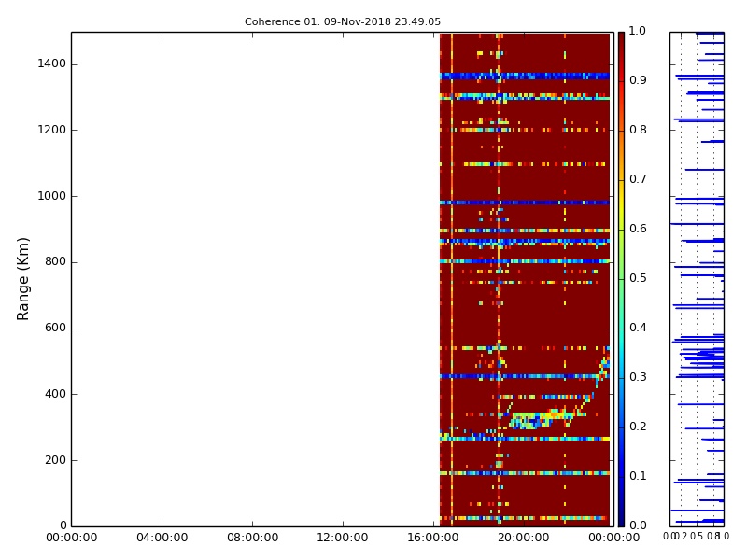Click the colorbar 0.6 label
747x560 pixels.
point(638,229)
